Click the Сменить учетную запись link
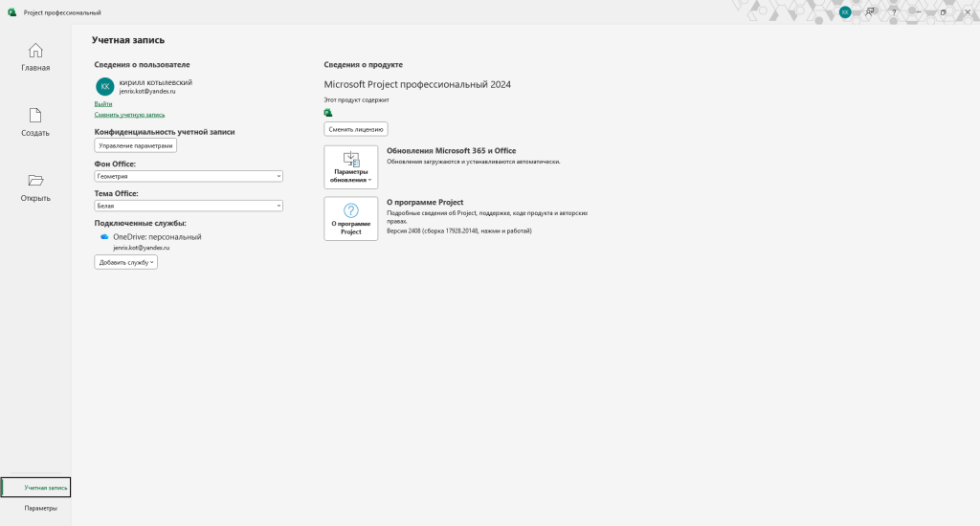 click(x=129, y=115)
